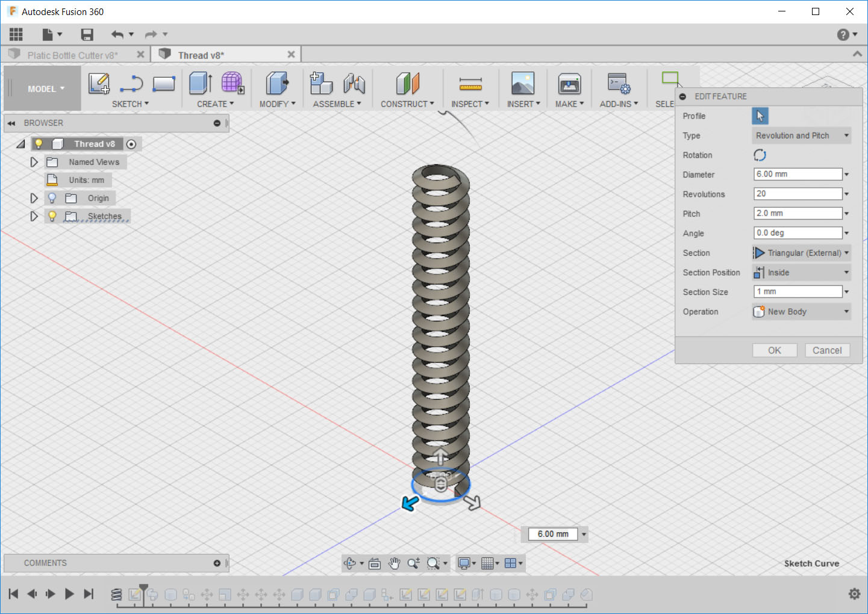The width and height of the screenshot is (868, 614).
Task: Select the sketch Line tool icon
Action: pyautogui.click(x=131, y=84)
